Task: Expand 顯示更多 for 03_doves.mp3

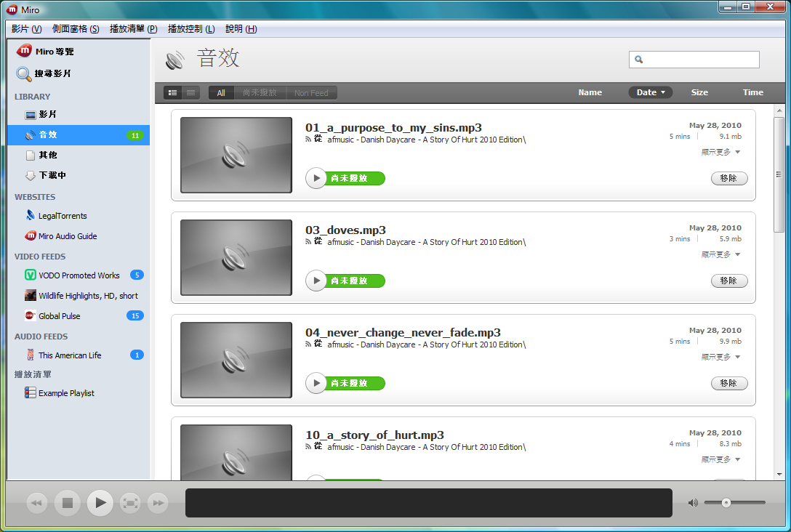Action: [720, 254]
